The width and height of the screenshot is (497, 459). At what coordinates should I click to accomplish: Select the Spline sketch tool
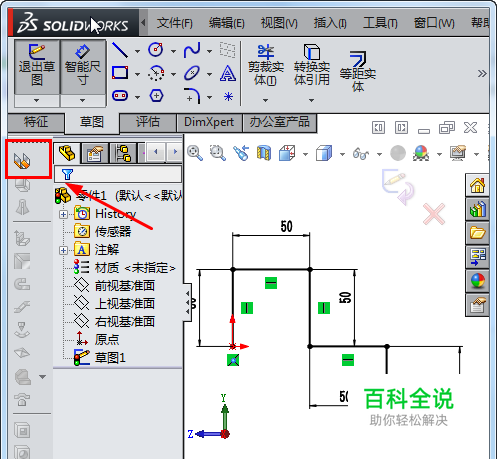click(x=192, y=50)
